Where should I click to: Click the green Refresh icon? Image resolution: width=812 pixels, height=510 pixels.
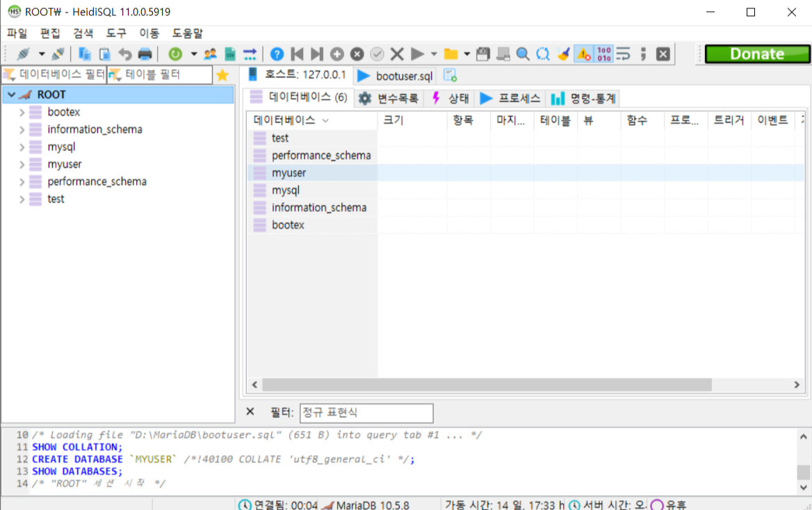[x=175, y=54]
